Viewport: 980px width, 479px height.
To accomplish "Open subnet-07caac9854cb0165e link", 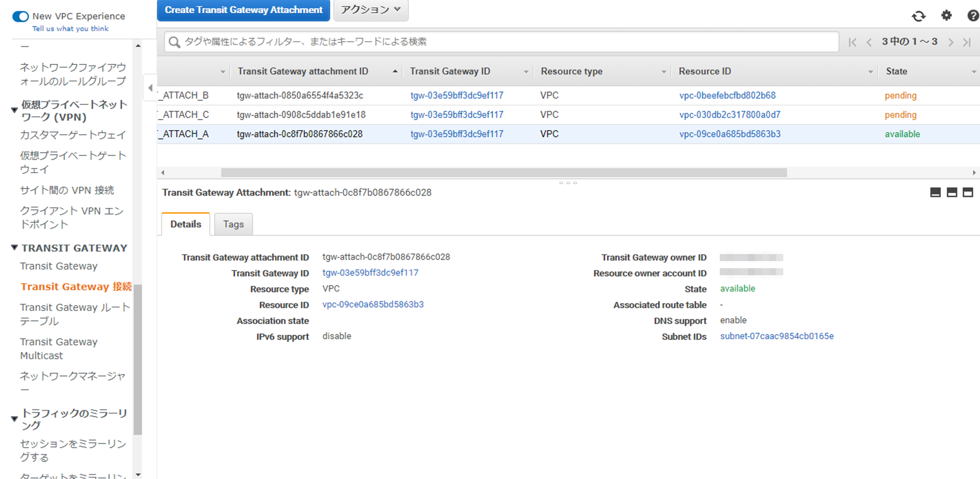I will coord(777,336).
